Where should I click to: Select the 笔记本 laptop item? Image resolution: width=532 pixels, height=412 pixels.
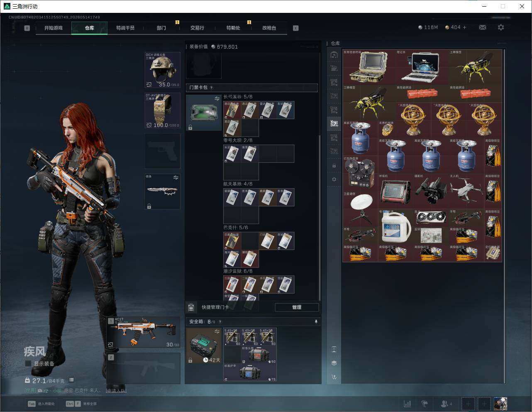click(422, 67)
